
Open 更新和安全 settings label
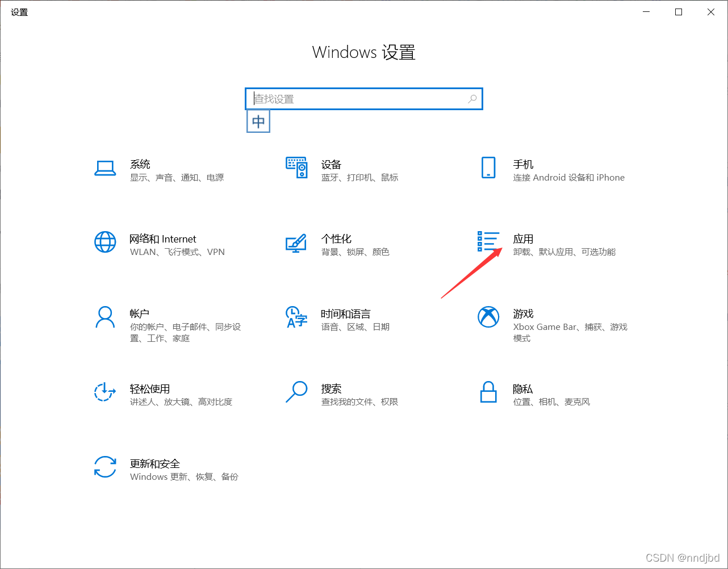[x=155, y=463]
